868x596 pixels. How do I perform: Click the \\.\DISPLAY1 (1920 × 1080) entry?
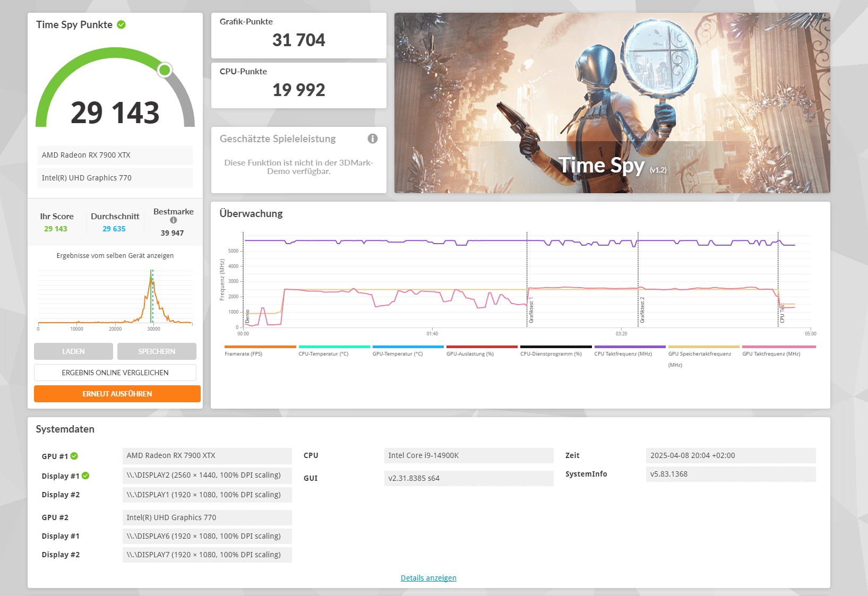pyautogui.click(x=207, y=495)
